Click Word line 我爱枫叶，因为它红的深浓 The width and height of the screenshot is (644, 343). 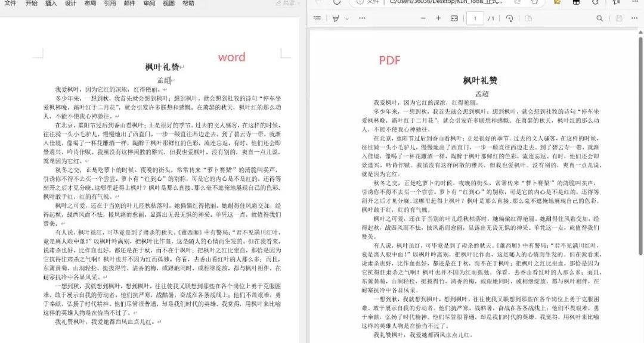coord(109,89)
